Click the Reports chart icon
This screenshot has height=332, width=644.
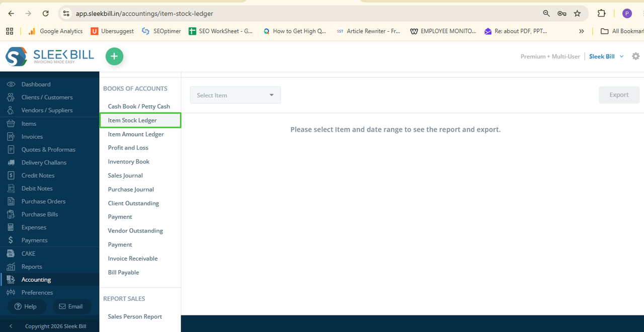(11, 267)
